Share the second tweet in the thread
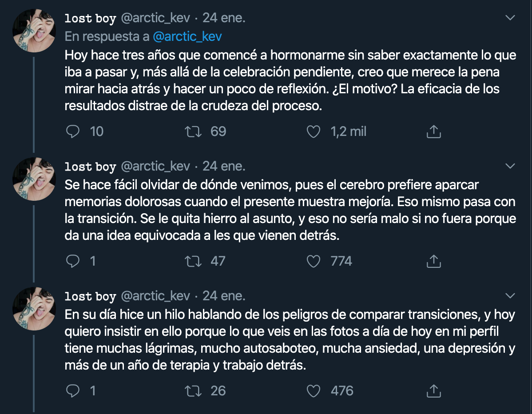Viewport: 532px width, 414px height. [x=434, y=261]
